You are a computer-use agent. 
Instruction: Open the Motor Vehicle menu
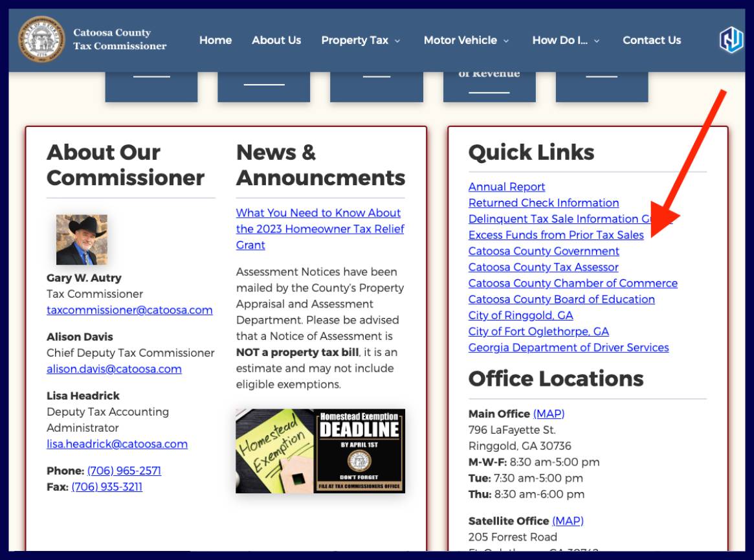coord(466,40)
